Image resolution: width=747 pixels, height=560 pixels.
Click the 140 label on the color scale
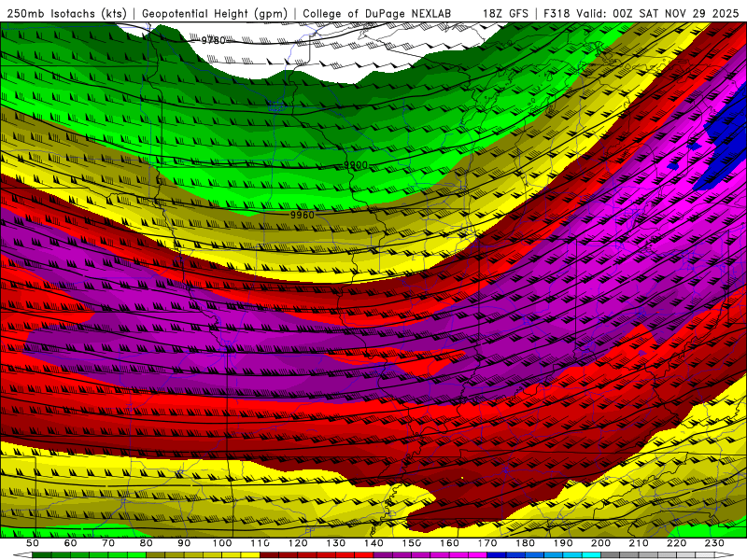[373, 543]
